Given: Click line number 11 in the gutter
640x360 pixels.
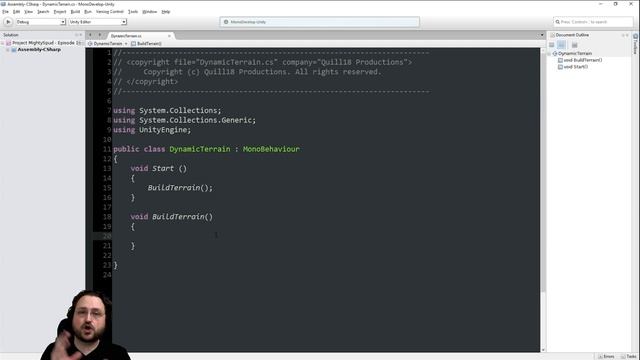Looking at the screenshot, I should pyautogui.click(x=107, y=149).
